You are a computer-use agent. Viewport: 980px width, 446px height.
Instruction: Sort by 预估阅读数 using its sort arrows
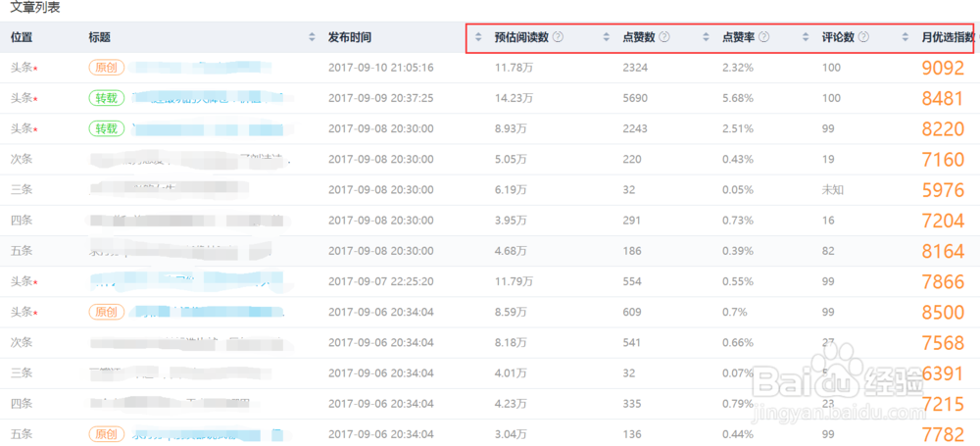pos(606,37)
